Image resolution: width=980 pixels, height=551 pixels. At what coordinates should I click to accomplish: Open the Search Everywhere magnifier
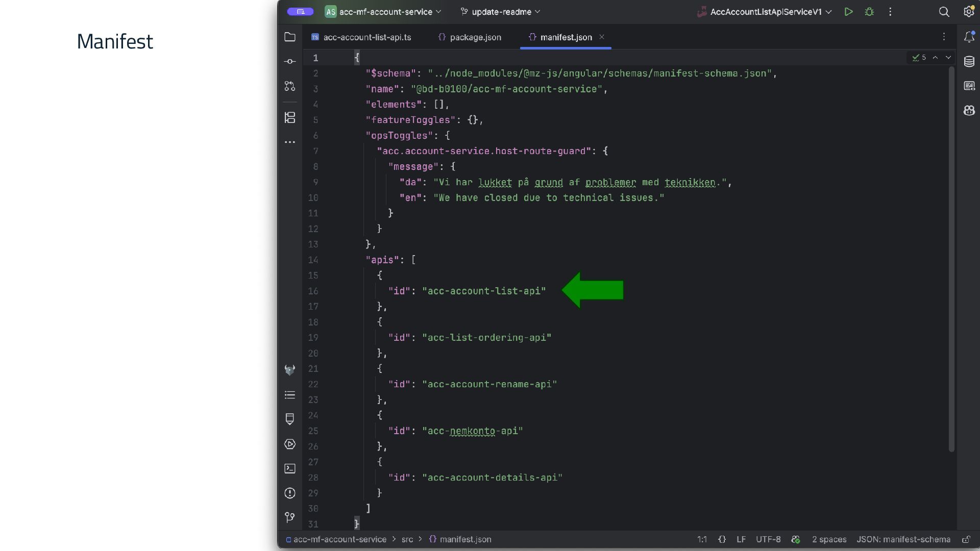(944, 12)
